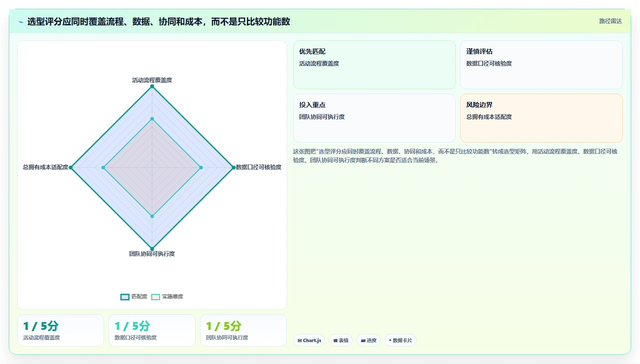Open the 投入重点 card
The height and width of the screenshot is (364, 640).
[374, 118]
